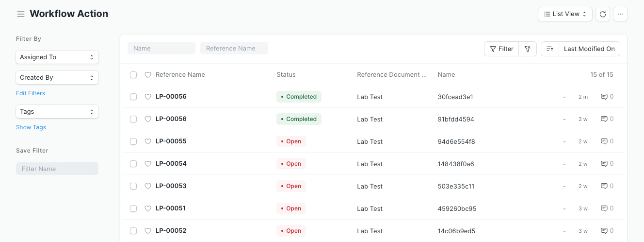This screenshot has height=242, width=644.
Task: Clear filters using the funnel-x icon
Action: tap(528, 49)
